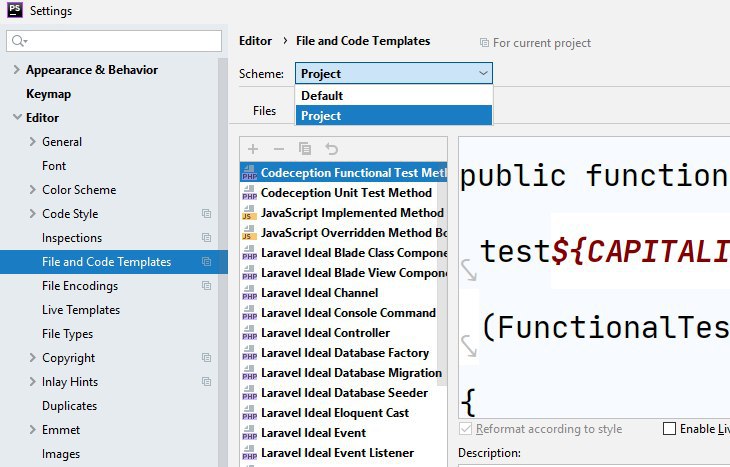Enable the Live Templates checkbox
Viewport: 730px width, 467px height.
[x=669, y=428]
